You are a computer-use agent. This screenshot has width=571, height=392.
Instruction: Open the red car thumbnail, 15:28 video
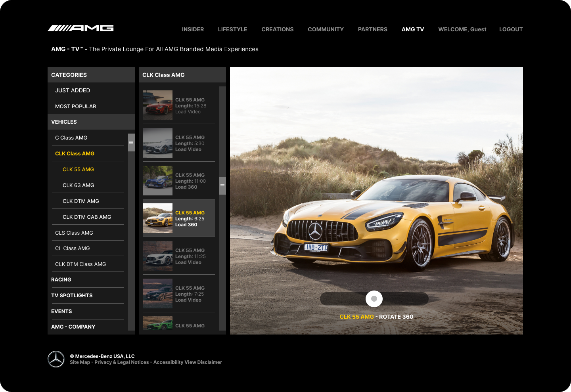point(157,105)
